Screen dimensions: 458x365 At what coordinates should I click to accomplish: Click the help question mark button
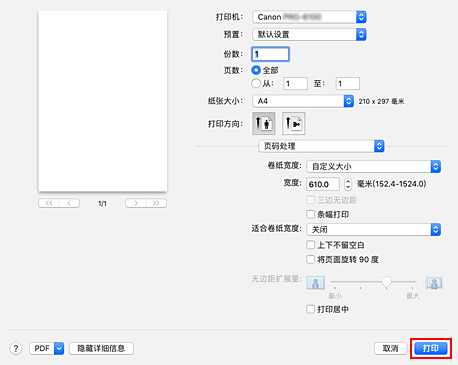16,349
